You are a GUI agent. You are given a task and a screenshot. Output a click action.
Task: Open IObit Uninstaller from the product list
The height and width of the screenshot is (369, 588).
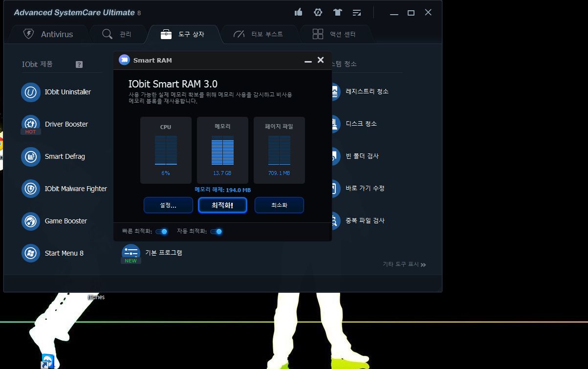31,92
